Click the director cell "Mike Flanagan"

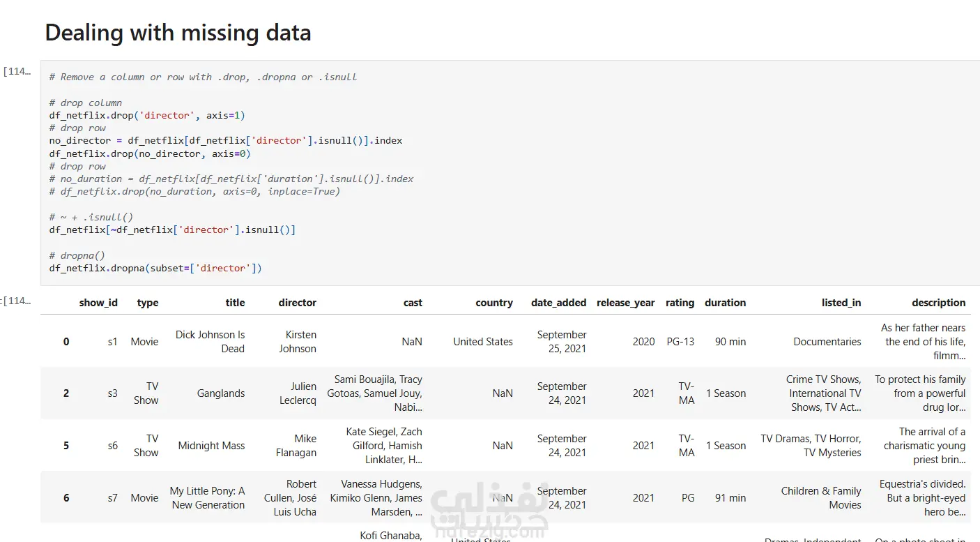296,446
